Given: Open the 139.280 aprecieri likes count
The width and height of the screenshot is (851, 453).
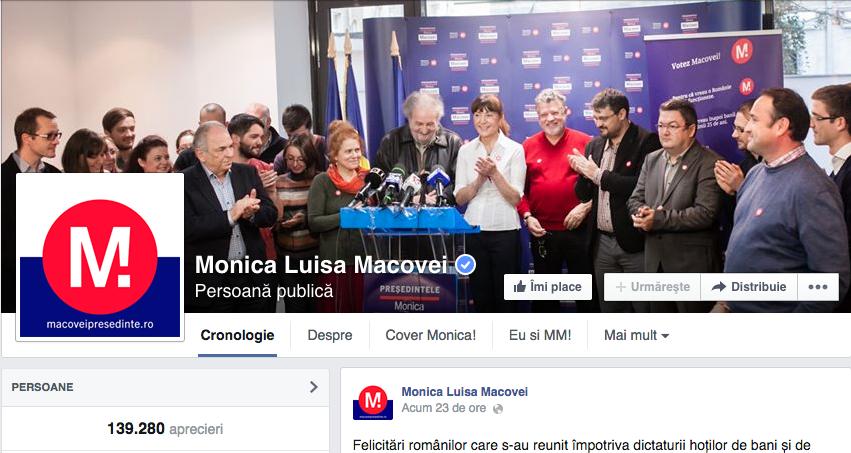Looking at the screenshot, I should click(x=165, y=429).
